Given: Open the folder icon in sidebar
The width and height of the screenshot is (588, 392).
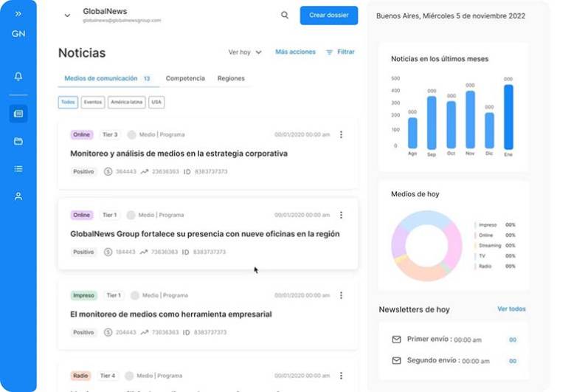Looking at the screenshot, I should pyautogui.click(x=18, y=142).
